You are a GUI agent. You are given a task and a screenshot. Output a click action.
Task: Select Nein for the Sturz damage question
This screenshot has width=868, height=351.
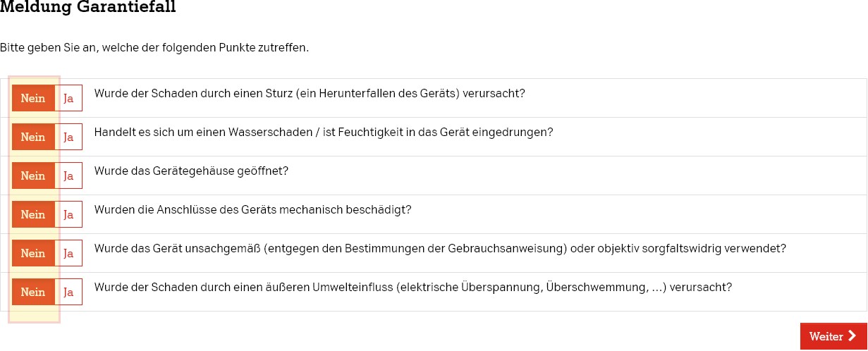point(33,98)
